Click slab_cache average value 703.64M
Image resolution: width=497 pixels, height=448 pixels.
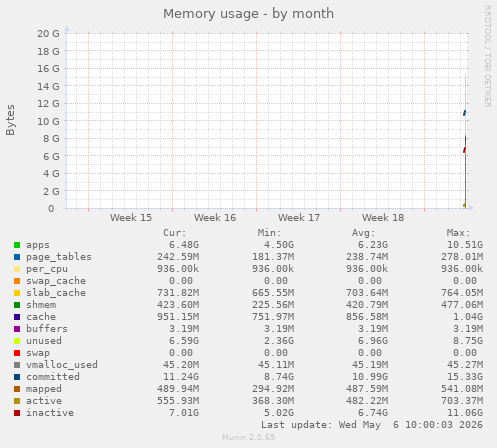(x=367, y=293)
